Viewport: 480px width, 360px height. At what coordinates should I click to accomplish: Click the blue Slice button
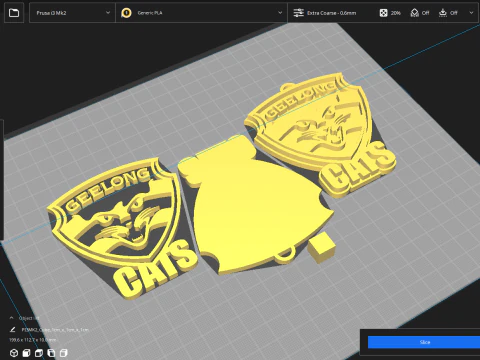[424, 342]
